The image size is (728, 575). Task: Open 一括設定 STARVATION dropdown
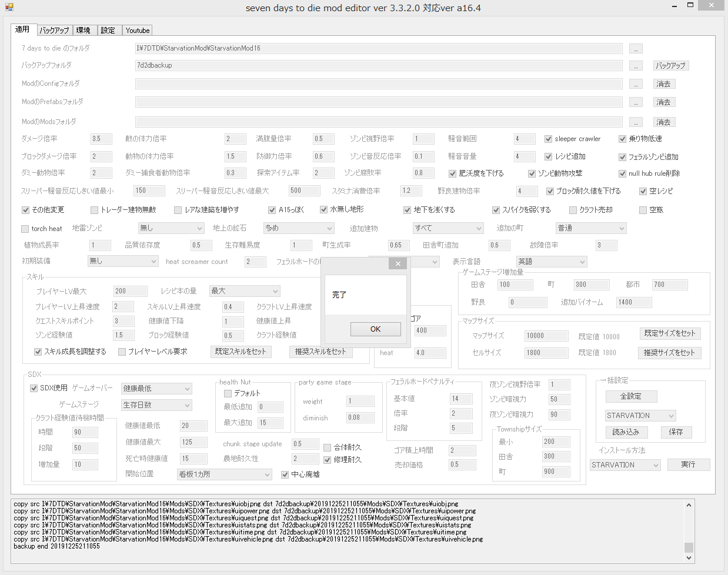[640, 416]
